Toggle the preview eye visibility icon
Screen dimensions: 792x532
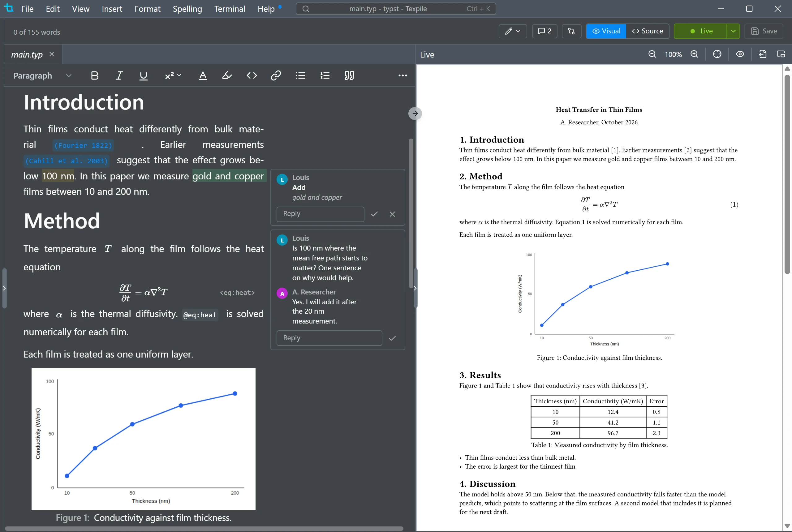[x=740, y=54]
